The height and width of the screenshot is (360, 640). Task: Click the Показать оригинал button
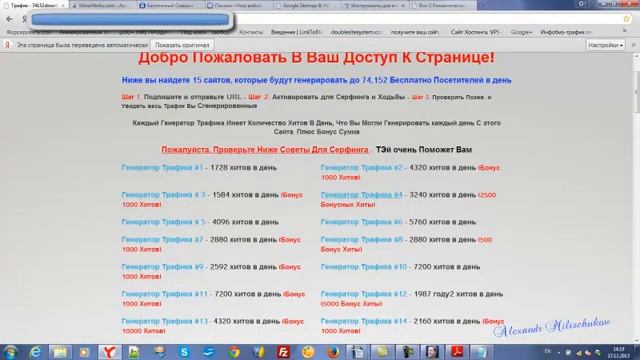pyautogui.click(x=182, y=45)
